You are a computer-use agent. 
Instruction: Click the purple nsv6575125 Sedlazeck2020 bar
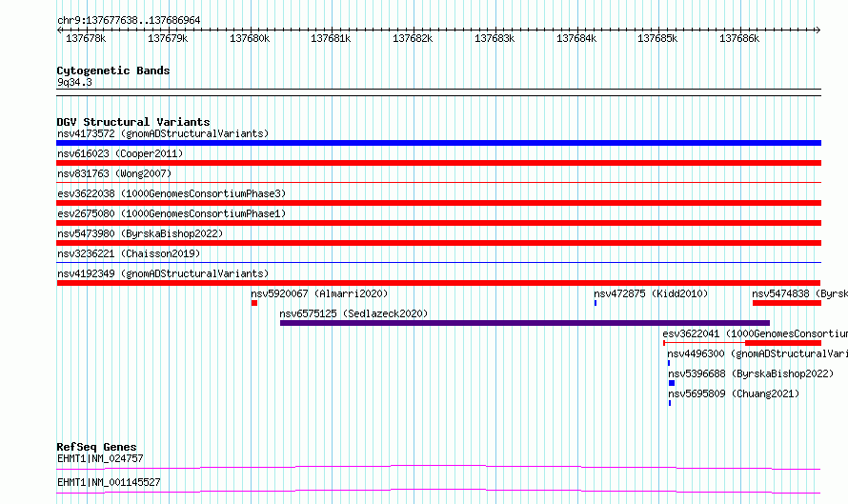tap(525, 323)
